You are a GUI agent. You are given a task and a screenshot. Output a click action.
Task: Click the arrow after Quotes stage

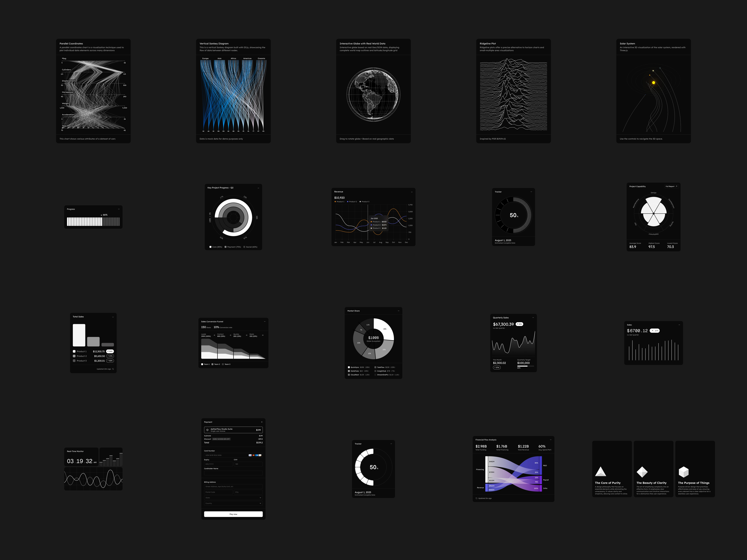click(247, 335)
